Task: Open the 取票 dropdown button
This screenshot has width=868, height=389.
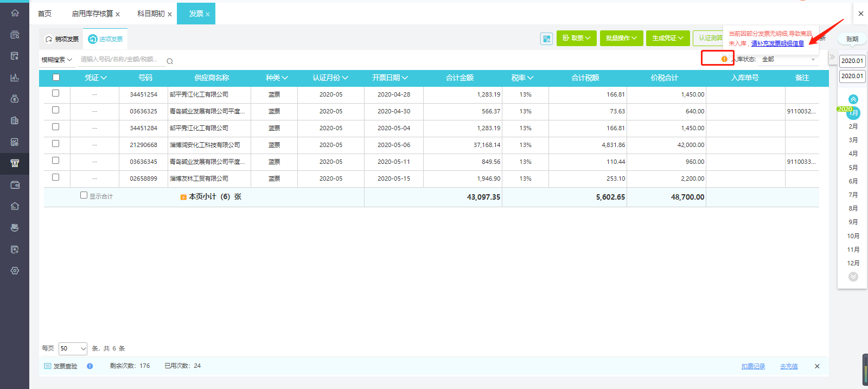Action: [x=577, y=38]
